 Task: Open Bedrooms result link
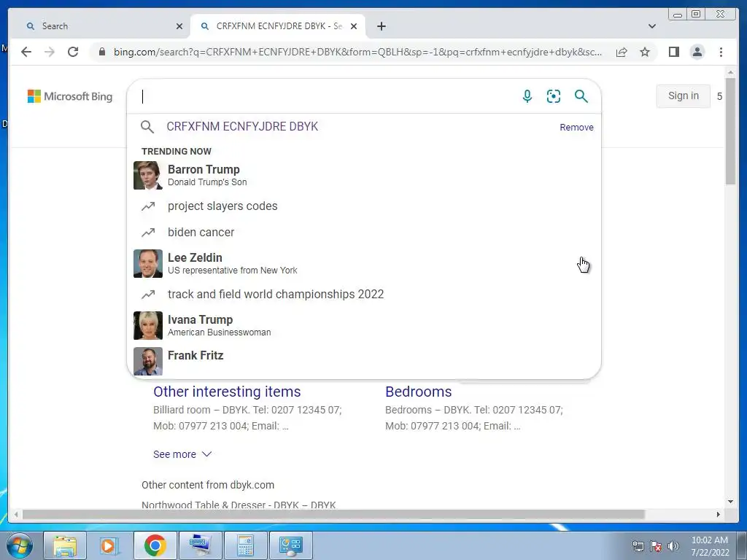tap(418, 392)
